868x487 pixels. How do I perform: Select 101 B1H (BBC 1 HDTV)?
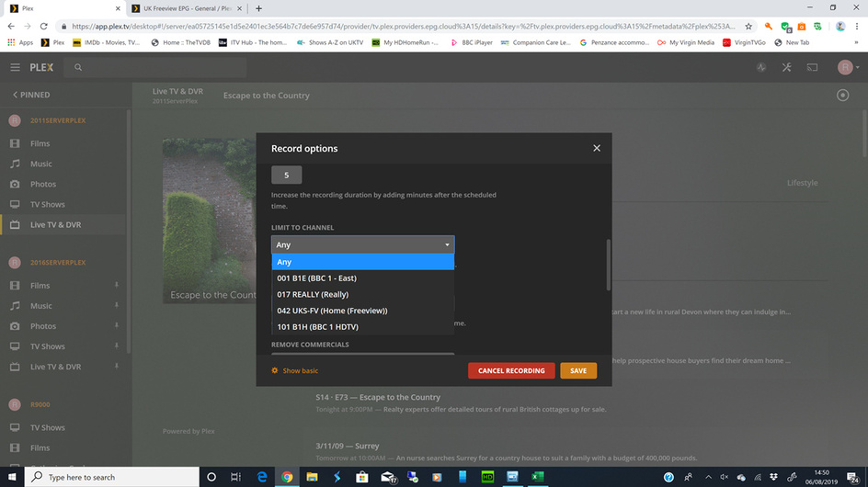[x=362, y=326]
